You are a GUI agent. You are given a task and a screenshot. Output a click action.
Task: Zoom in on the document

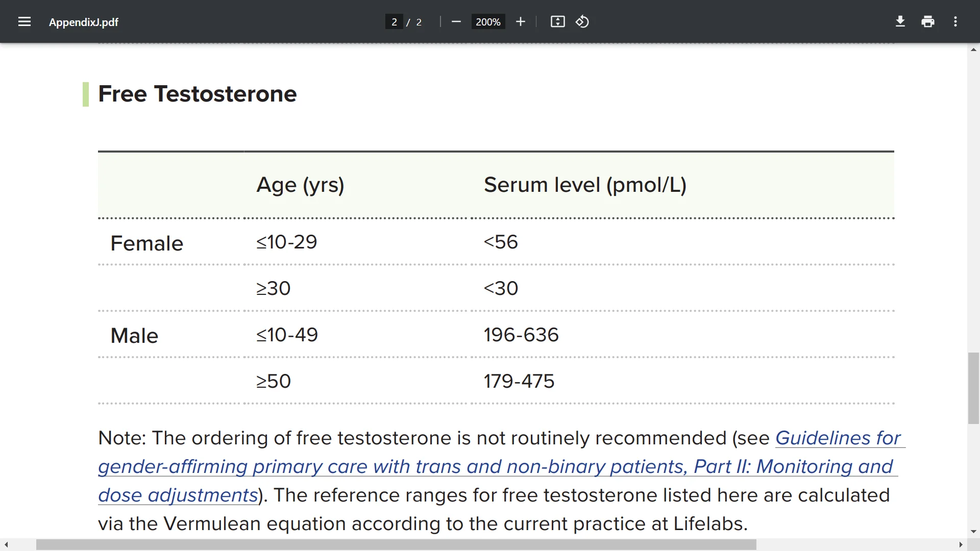tap(521, 21)
